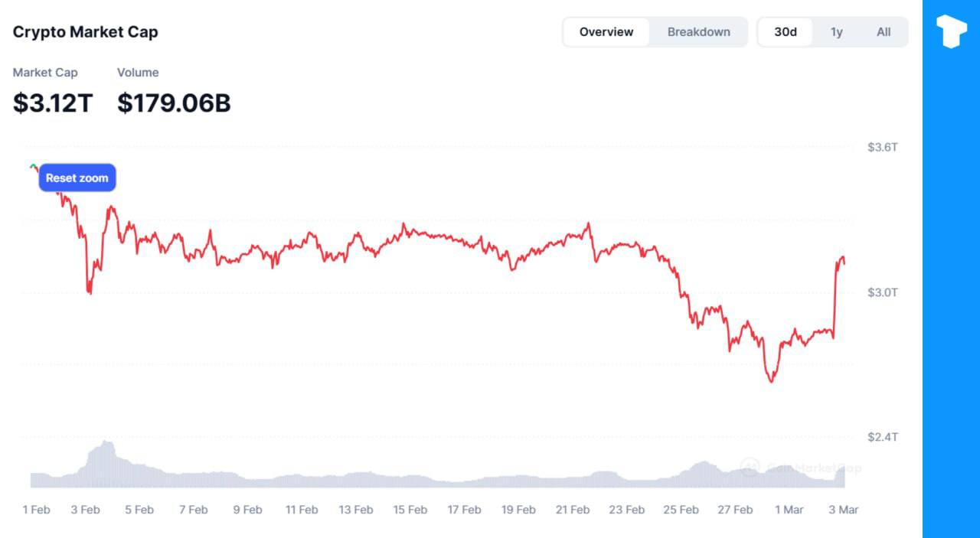Open the Breakdown tab
Viewport: 980px width, 538px height.
click(x=698, y=32)
